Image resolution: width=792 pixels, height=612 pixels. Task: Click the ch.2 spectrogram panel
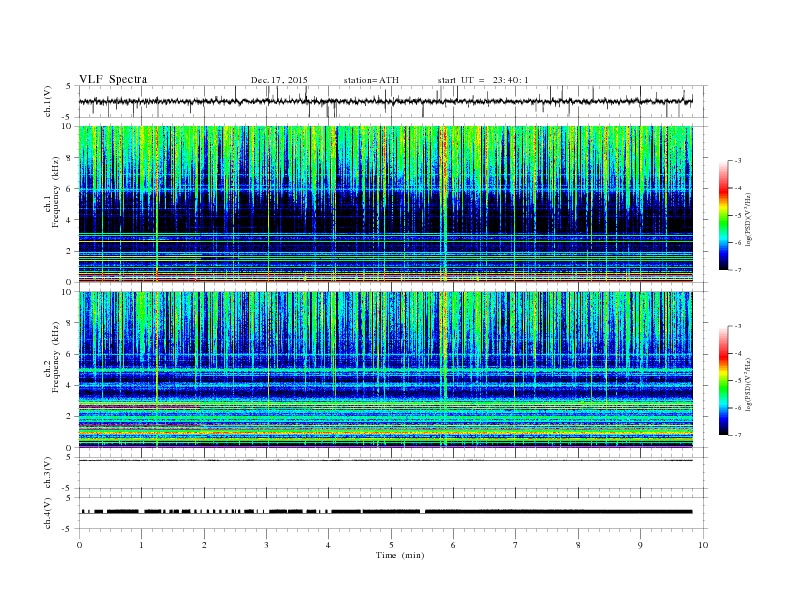386,369
